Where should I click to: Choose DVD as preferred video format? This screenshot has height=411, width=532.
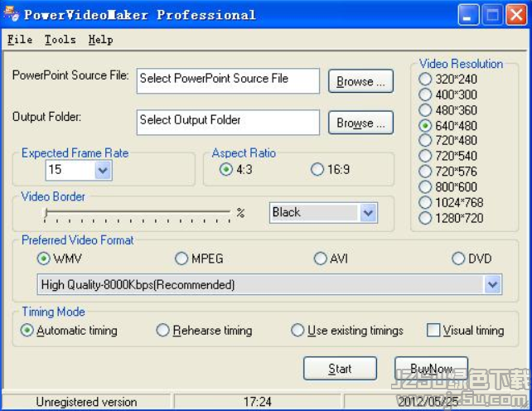point(472,259)
